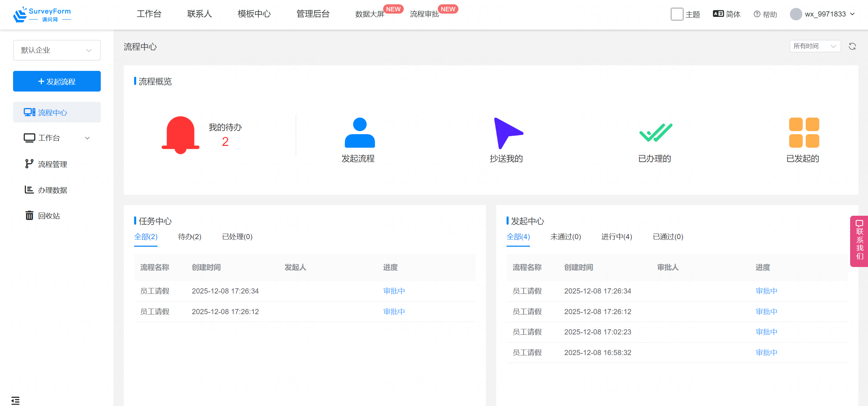Click the blue 发起流程 button
Image resolution: width=868 pixels, height=406 pixels.
coord(57,82)
